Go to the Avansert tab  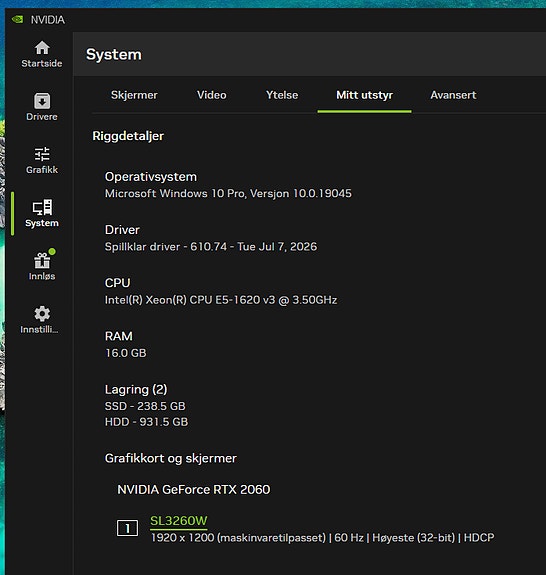coord(453,95)
